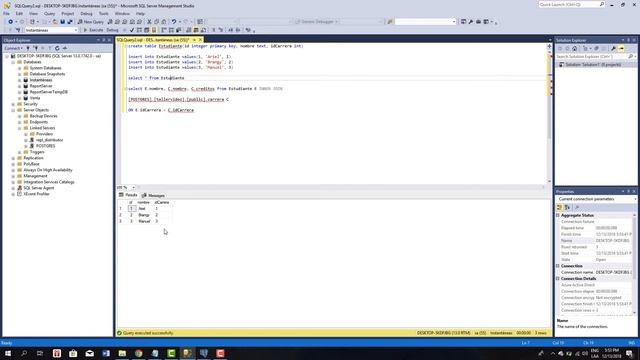This screenshot has width=640, height=360.
Task: Click the 'nombre' column header in results
Action: point(143,202)
